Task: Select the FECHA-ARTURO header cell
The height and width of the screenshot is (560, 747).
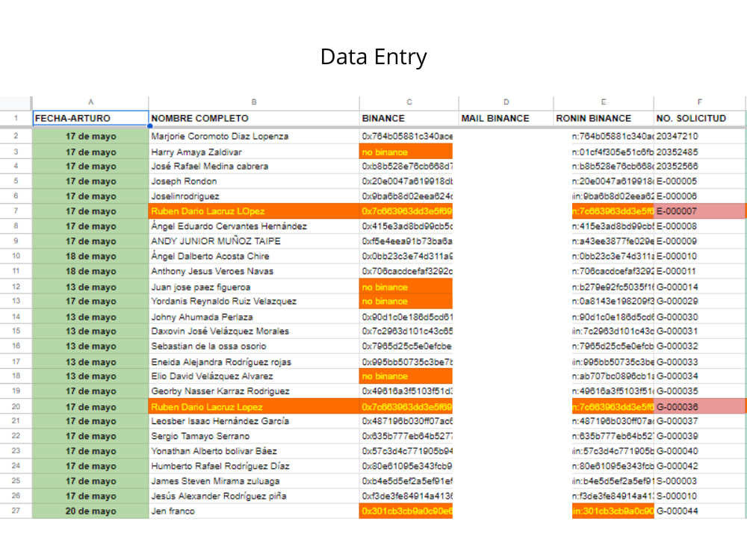Action: 90,118
